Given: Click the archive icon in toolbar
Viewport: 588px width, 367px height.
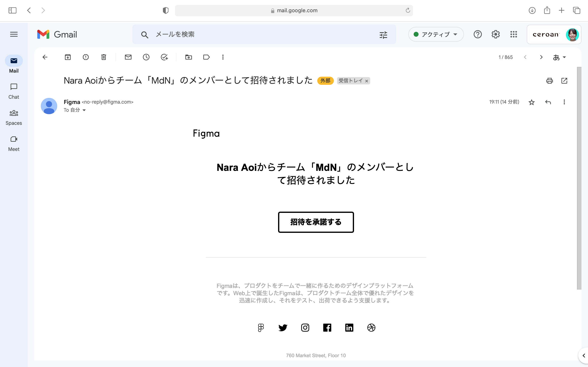Looking at the screenshot, I should point(68,57).
